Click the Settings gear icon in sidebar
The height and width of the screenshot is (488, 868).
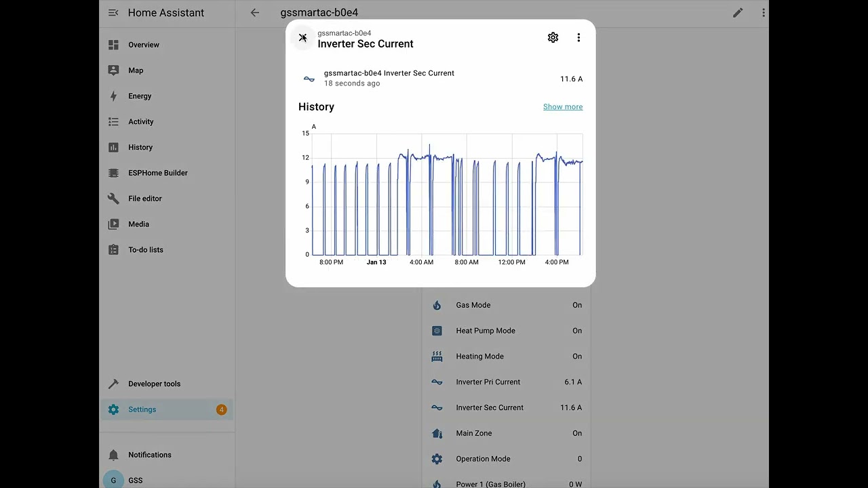[x=113, y=409]
